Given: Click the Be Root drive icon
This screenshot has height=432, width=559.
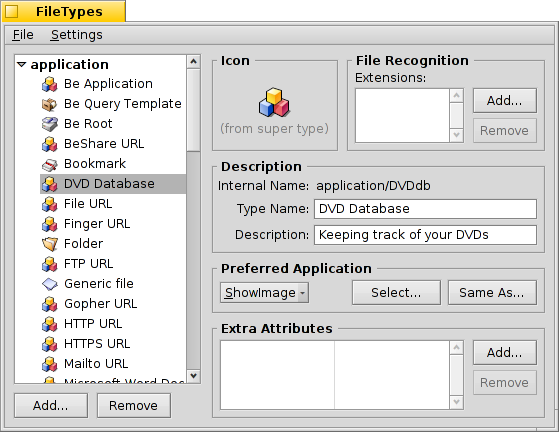Looking at the screenshot, I should (x=50, y=124).
